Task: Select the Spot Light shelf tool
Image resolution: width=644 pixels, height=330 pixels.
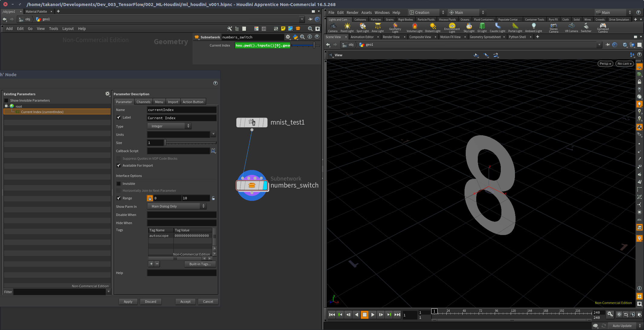Action: coord(362,28)
